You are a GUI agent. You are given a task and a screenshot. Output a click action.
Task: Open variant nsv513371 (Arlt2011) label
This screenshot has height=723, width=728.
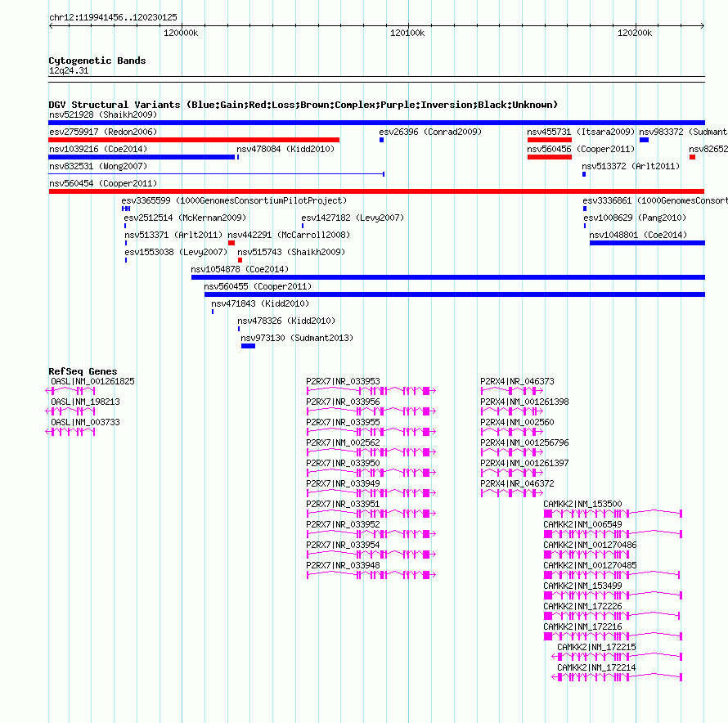point(173,235)
